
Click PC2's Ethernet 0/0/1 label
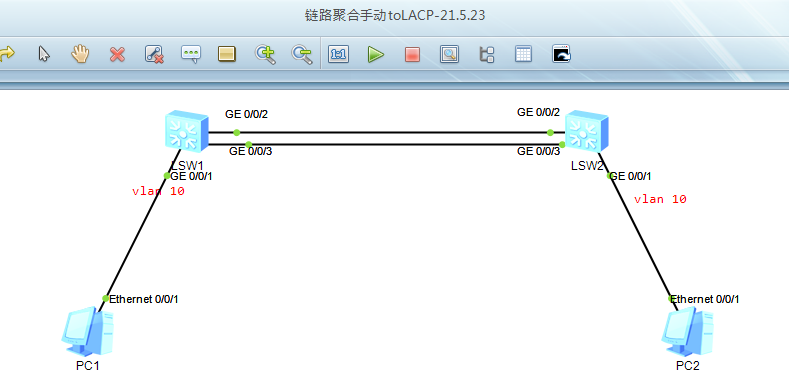pos(705,299)
